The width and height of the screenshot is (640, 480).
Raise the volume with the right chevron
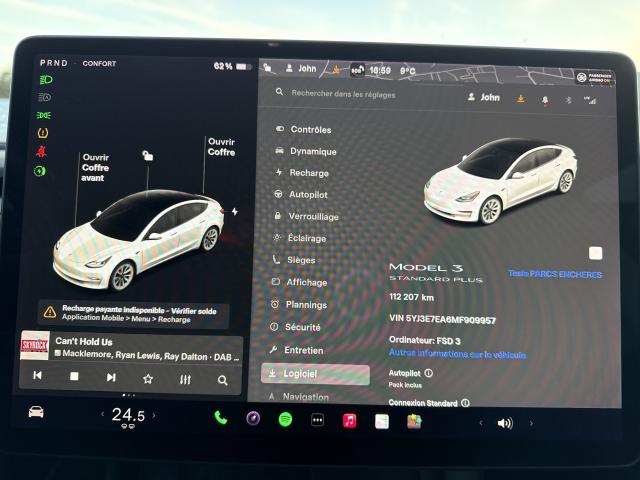point(531,423)
